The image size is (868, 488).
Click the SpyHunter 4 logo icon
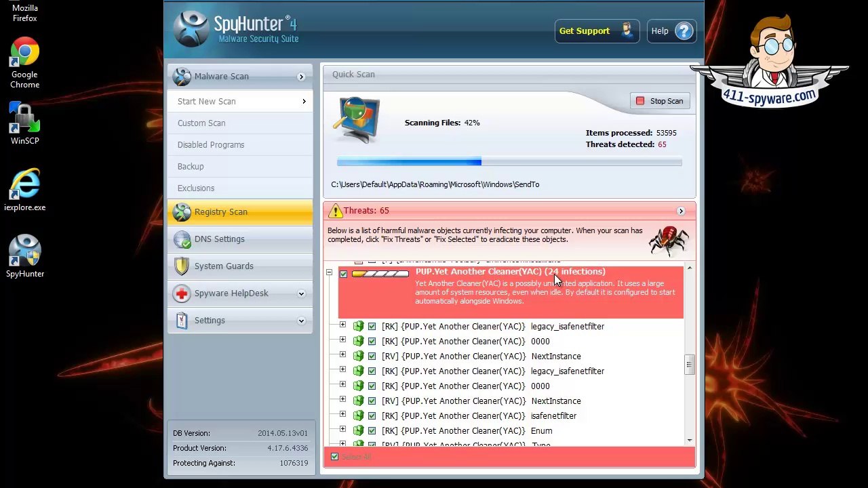(191, 28)
